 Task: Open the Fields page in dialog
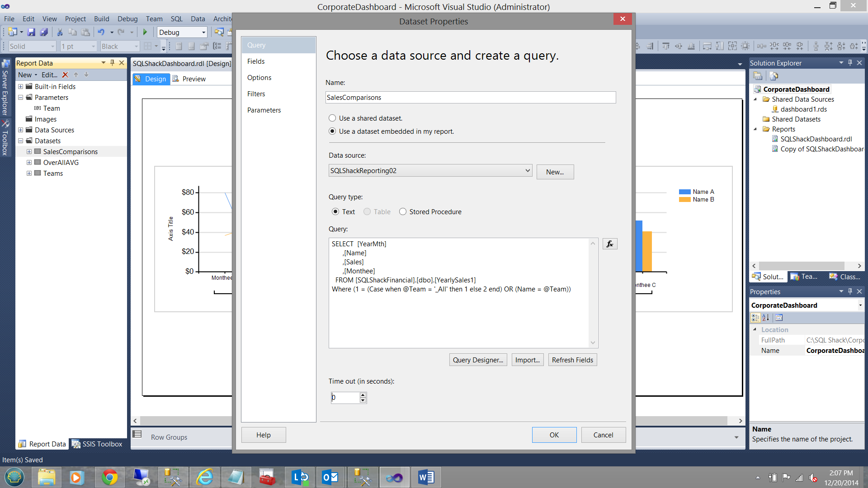[256, 61]
